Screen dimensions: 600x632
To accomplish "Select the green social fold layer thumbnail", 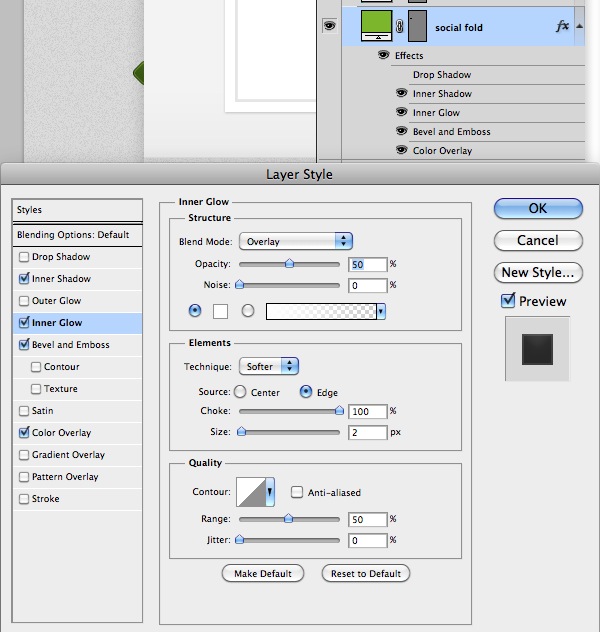I will click(x=376, y=26).
